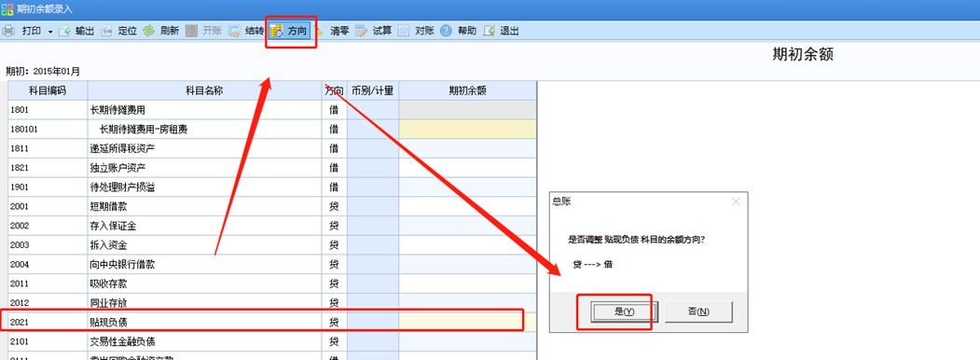
Task: Click the 期初余额 column header
Action: click(x=467, y=90)
